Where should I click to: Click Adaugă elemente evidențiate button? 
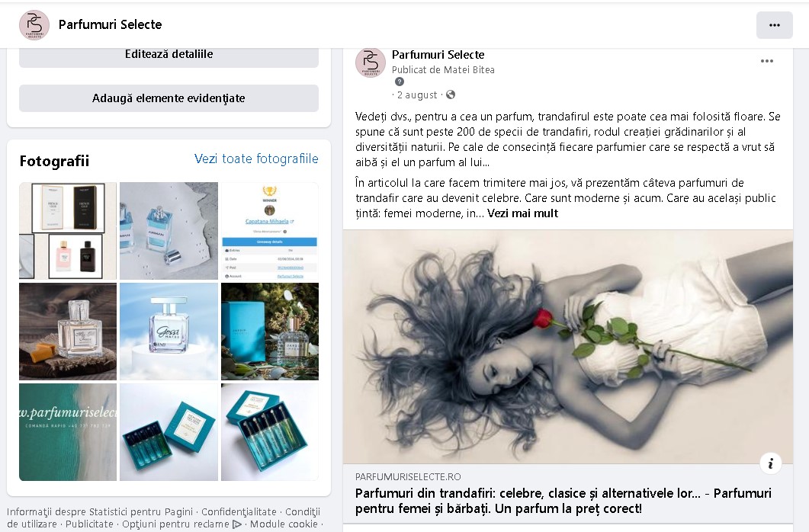pyautogui.click(x=169, y=98)
